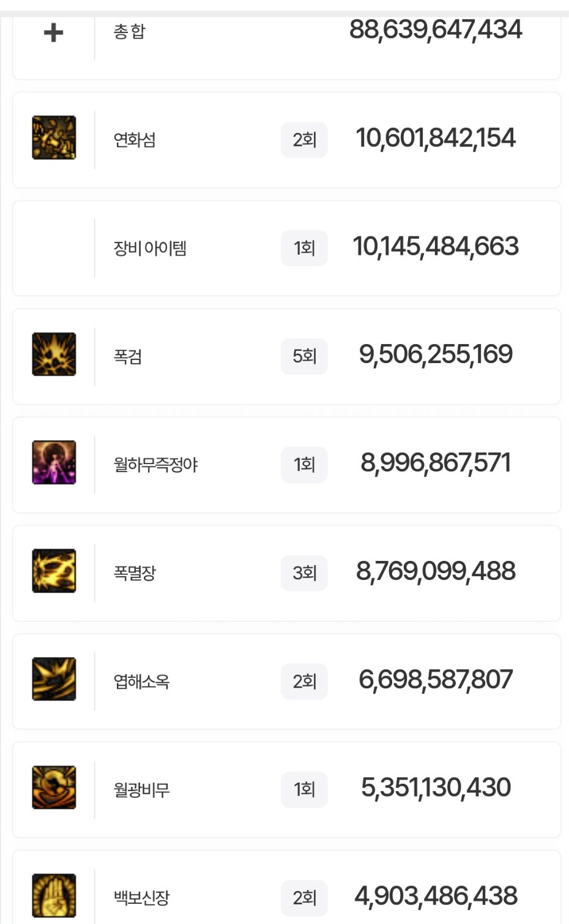Click the 5회 count badge for 폭검

304,356
